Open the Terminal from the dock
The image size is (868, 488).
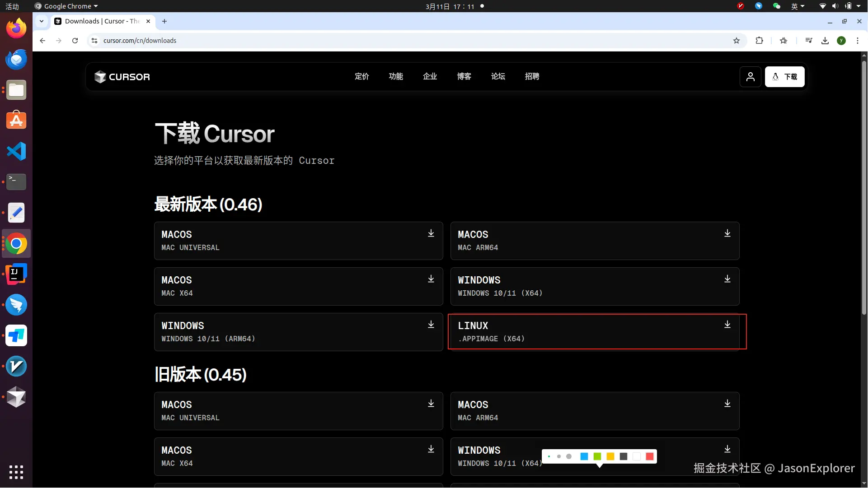[16, 182]
